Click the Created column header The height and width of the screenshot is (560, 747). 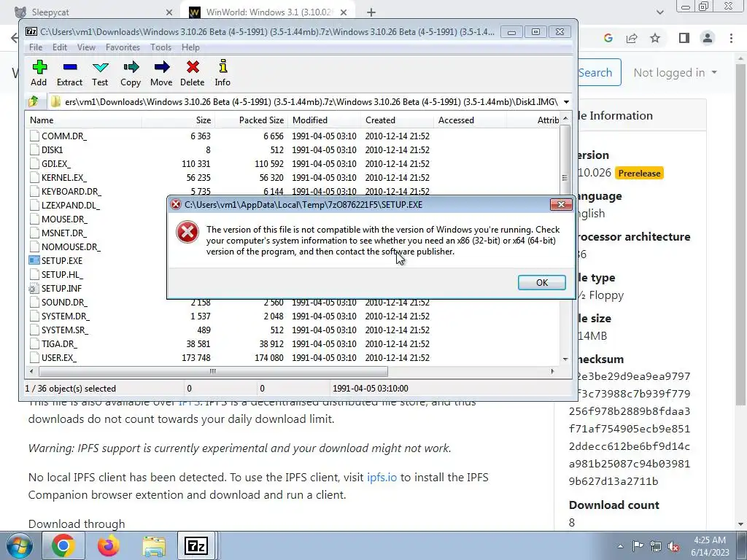(x=397, y=120)
